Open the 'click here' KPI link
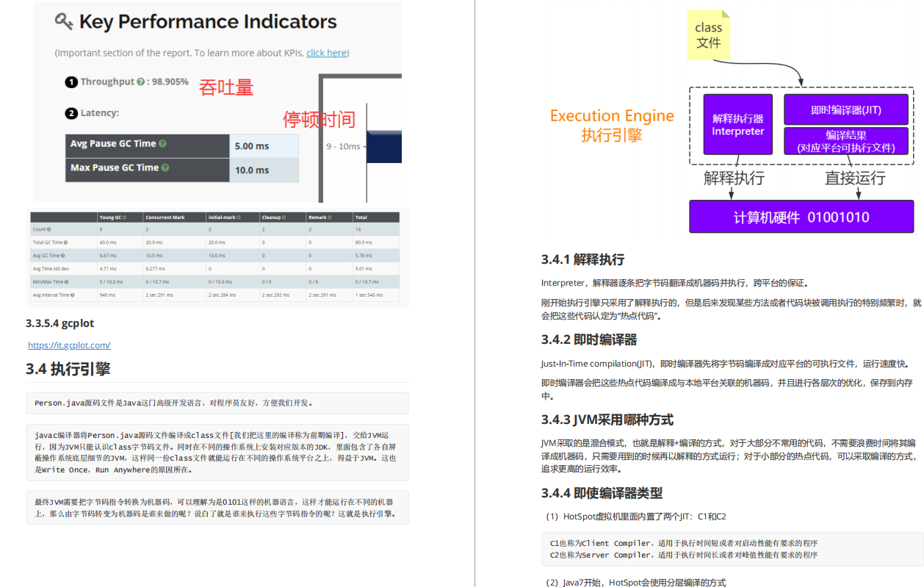This screenshot has width=924, height=587. tap(326, 53)
